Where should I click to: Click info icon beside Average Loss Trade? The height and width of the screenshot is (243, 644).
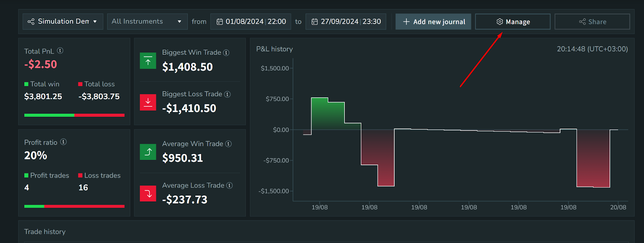click(229, 185)
